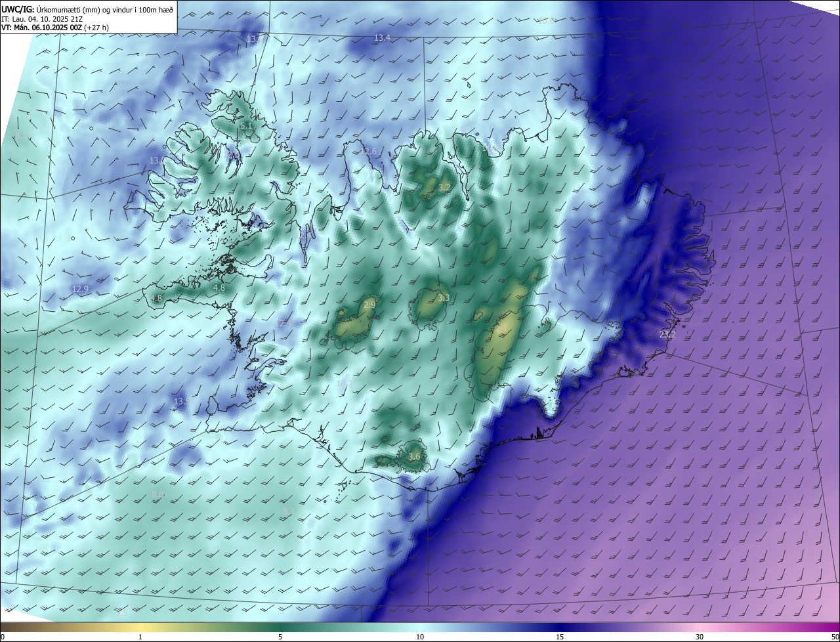Click the 3.2 value label in north Iceland

point(444,188)
